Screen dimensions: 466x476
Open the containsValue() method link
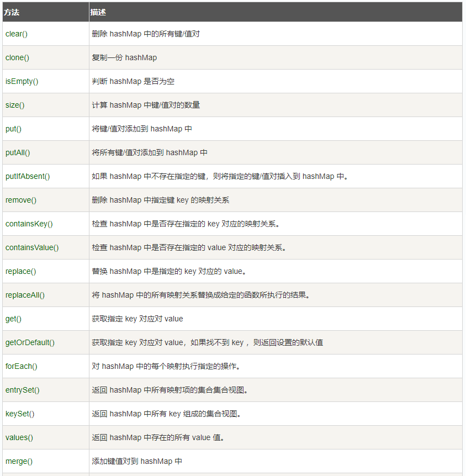pos(32,247)
